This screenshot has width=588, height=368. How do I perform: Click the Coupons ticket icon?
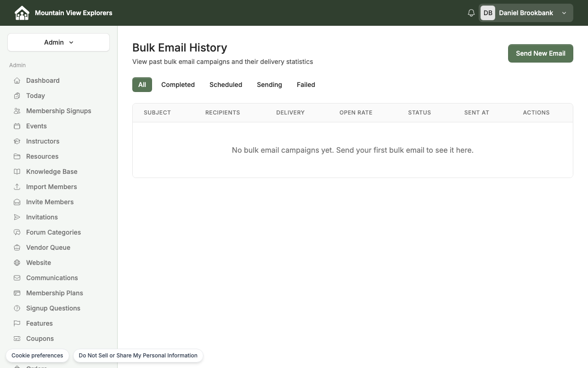click(17, 339)
